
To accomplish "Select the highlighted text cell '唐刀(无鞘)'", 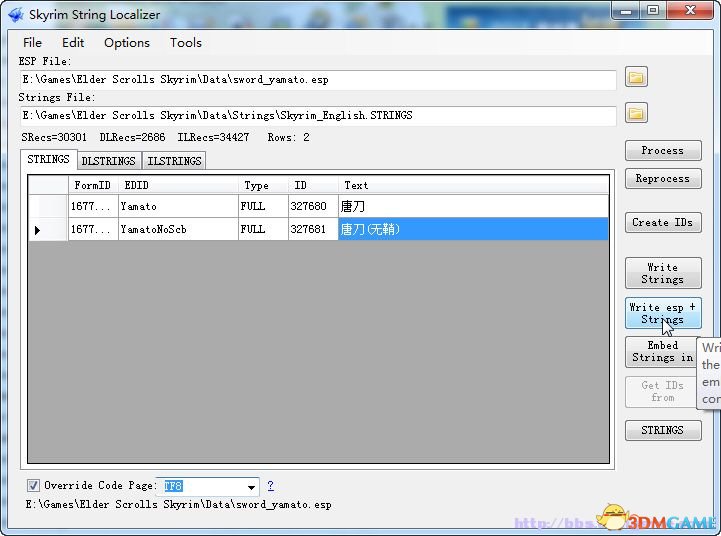I will (x=473, y=229).
